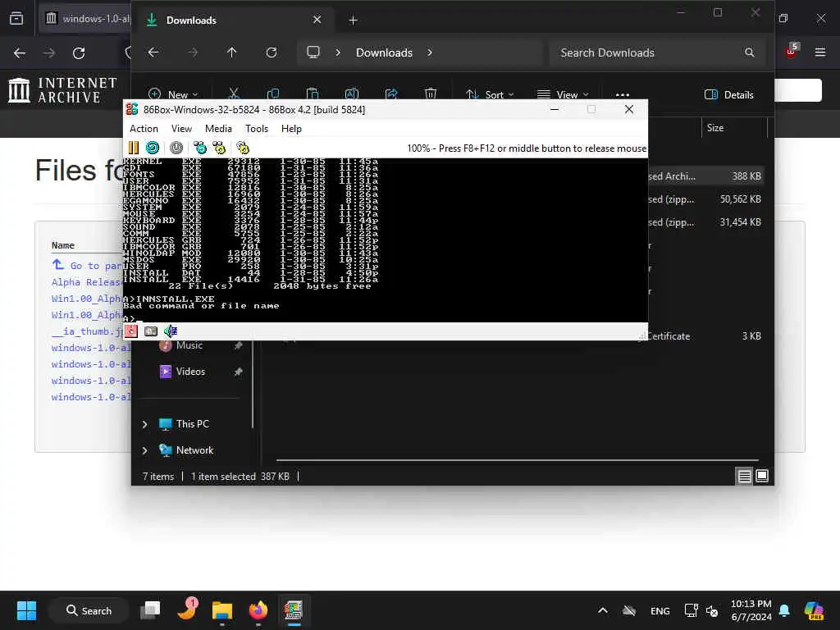The width and height of the screenshot is (840, 630).
Task: Hard reset the 86Box machine
Action: pyautogui.click(x=153, y=148)
